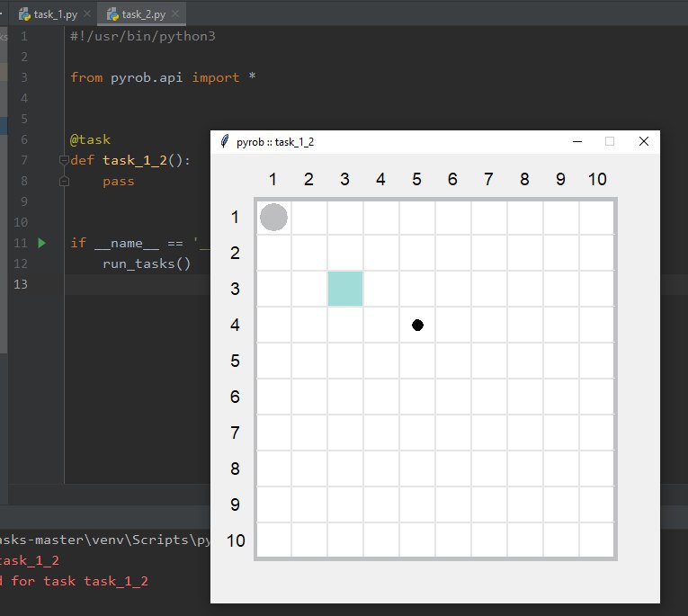Click the gray robot circle in cell 1,1
The height and width of the screenshot is (616, 688).
coord(273,218)
